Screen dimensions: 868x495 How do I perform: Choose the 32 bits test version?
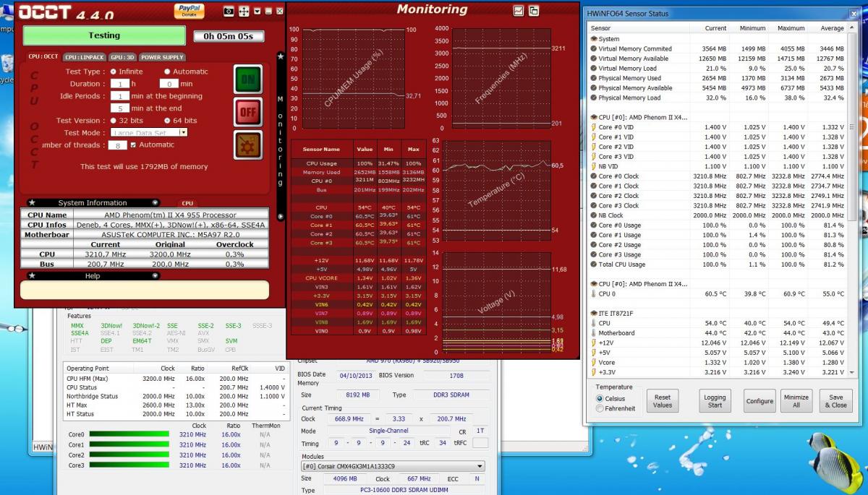pos(113,121)
